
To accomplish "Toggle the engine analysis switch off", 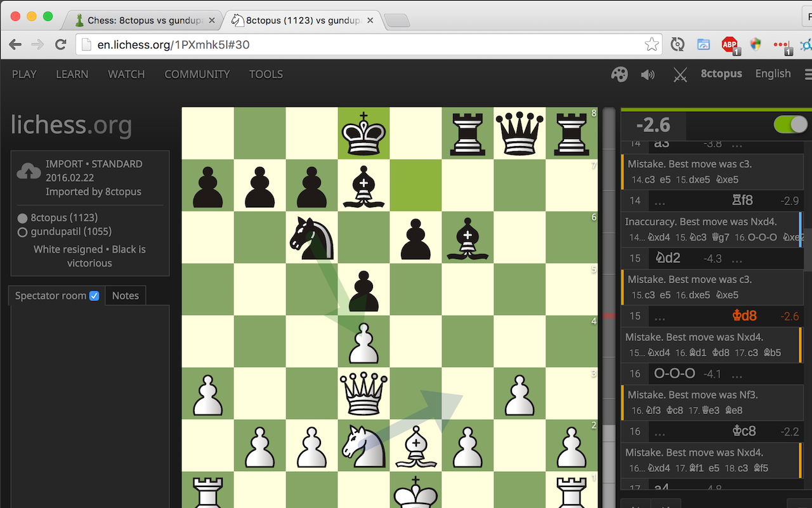I will 790,124.
